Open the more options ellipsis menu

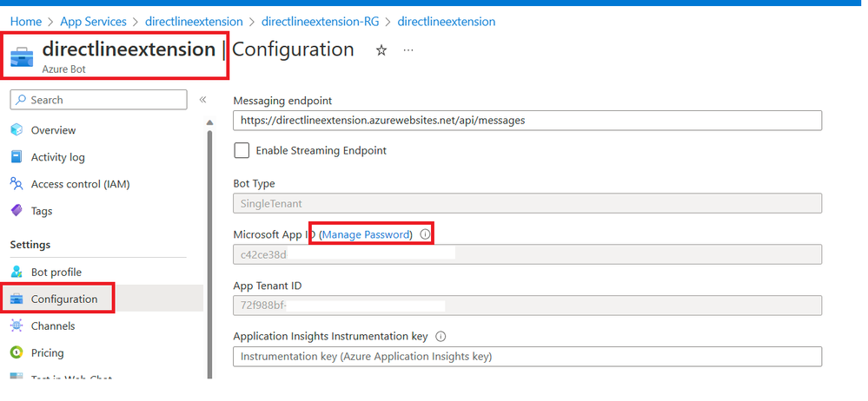(408, 50)
